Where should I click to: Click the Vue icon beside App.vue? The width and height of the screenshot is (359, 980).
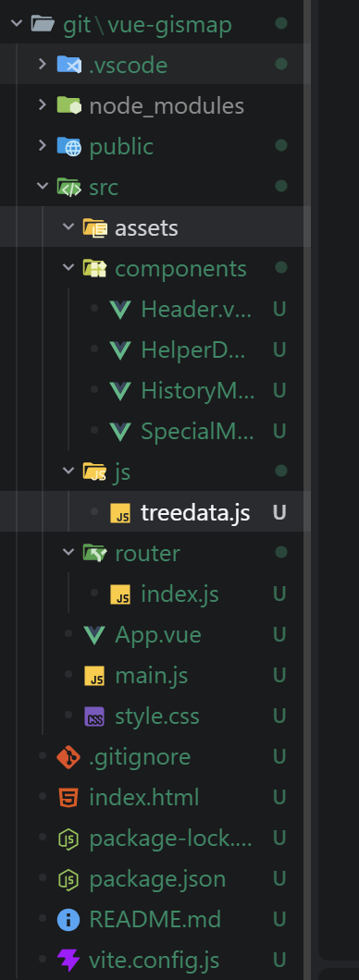click(x=94, y=635)
